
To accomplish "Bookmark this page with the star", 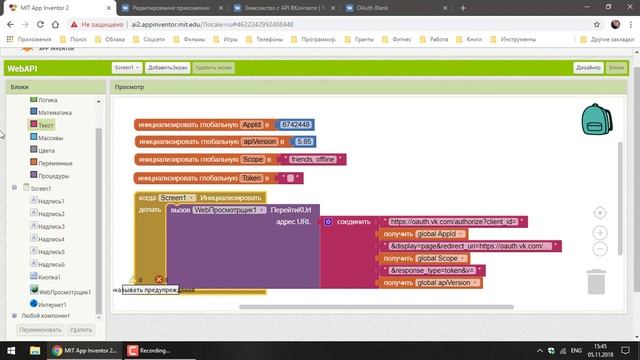I will 597,24.
